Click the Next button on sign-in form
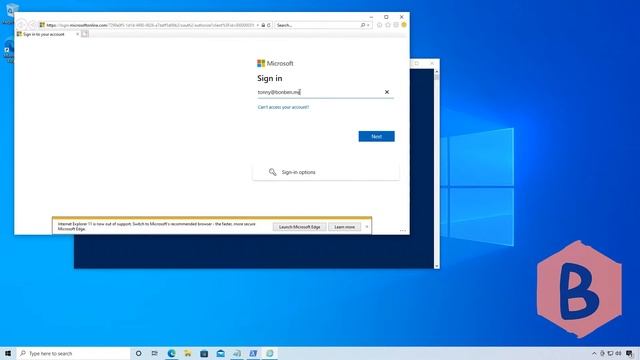The image size is (640, 360). tap(376, 136)
